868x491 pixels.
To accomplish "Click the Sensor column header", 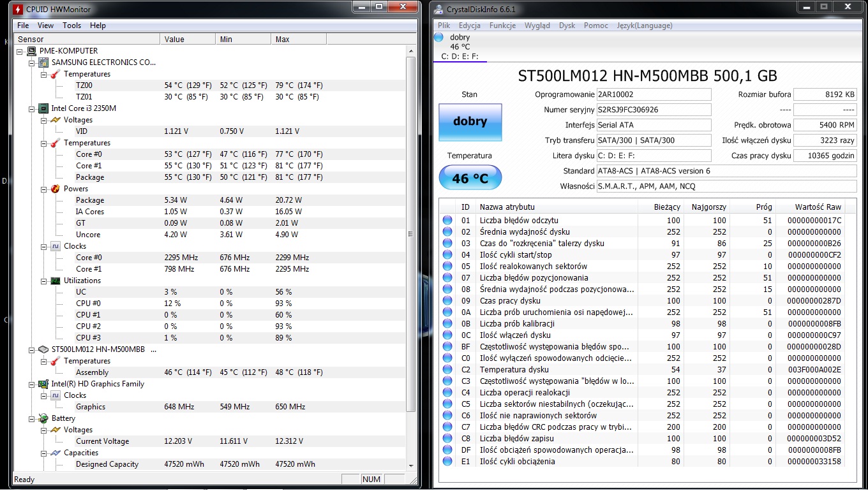I will (87, 39).
